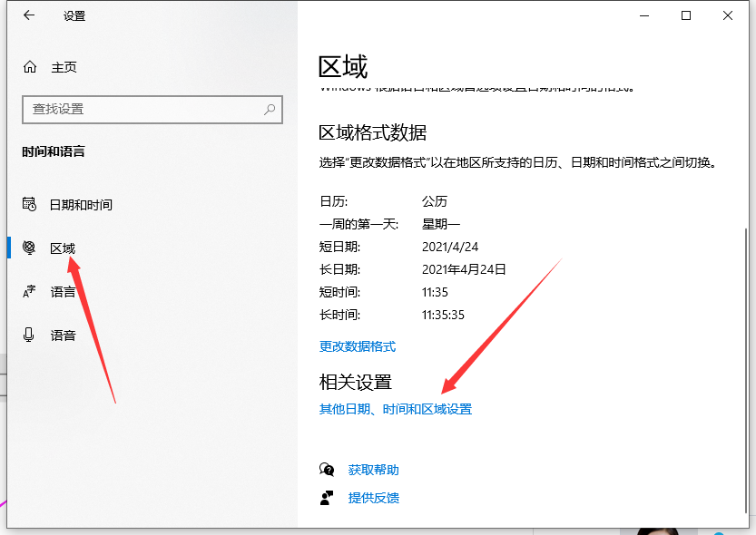
Task: Maximize the 设置 window
Action: click(x=686, y=15)
